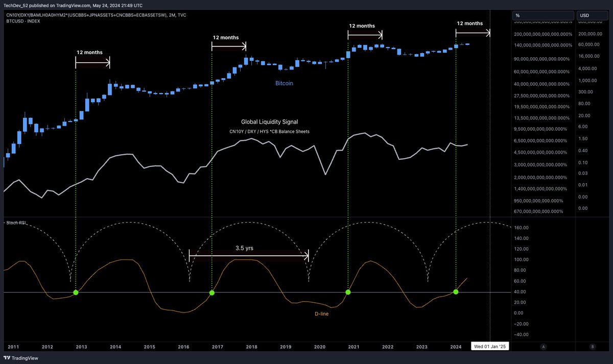Click the 'Wed 01 Jan '25' date label
Screen dimensions: 613x364
(489, 347)
